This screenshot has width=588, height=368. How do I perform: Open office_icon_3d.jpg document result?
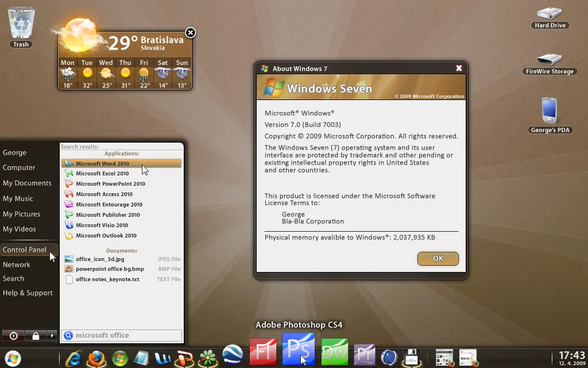pyautogui.click(x=122, y=259)
